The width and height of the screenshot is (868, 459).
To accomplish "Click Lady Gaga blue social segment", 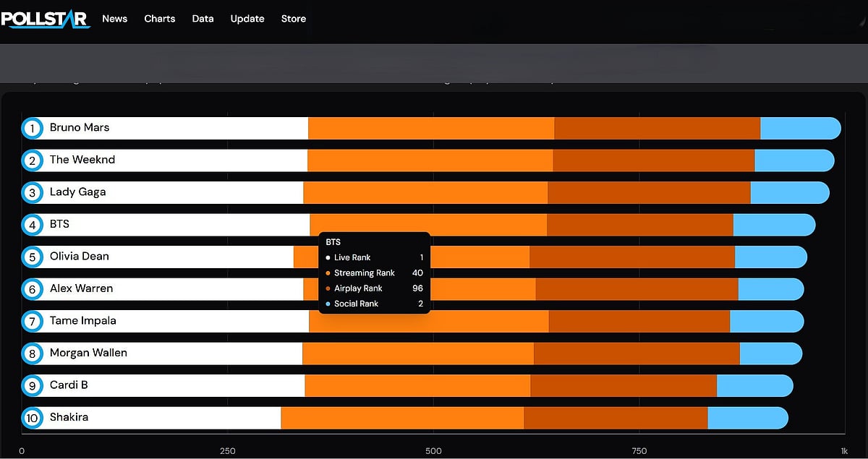I will (x=790, y=192).
